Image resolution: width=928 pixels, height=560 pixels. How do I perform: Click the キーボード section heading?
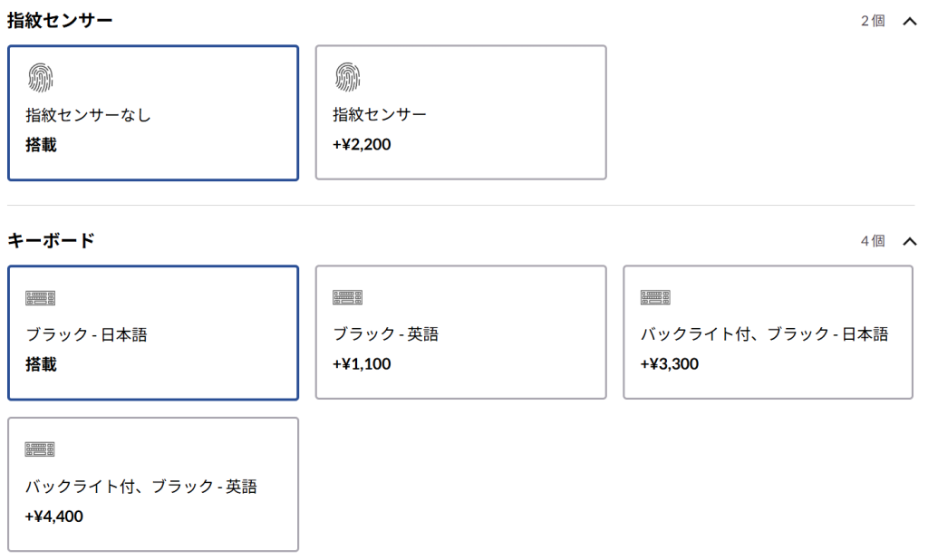tap(51, 240)
